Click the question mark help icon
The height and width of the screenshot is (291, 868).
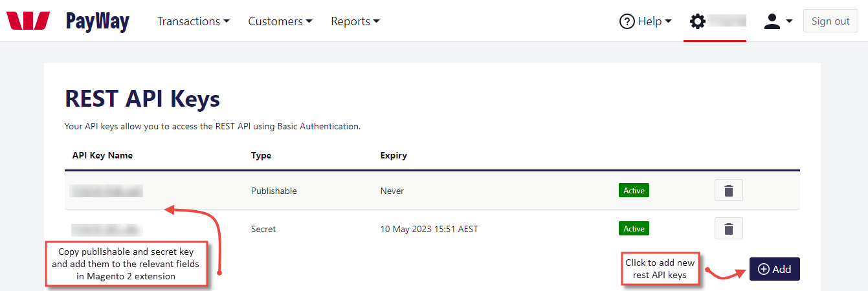tap(627, 21)
